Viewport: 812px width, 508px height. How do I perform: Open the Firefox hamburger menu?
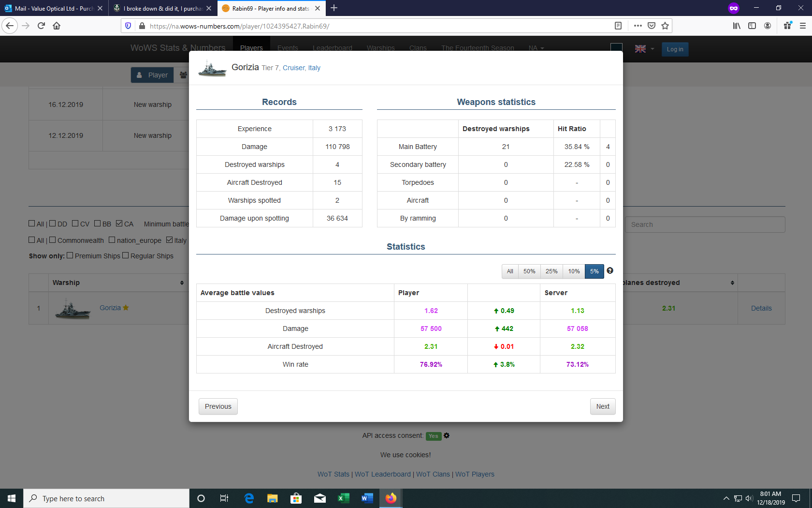(x=802, y=26)
